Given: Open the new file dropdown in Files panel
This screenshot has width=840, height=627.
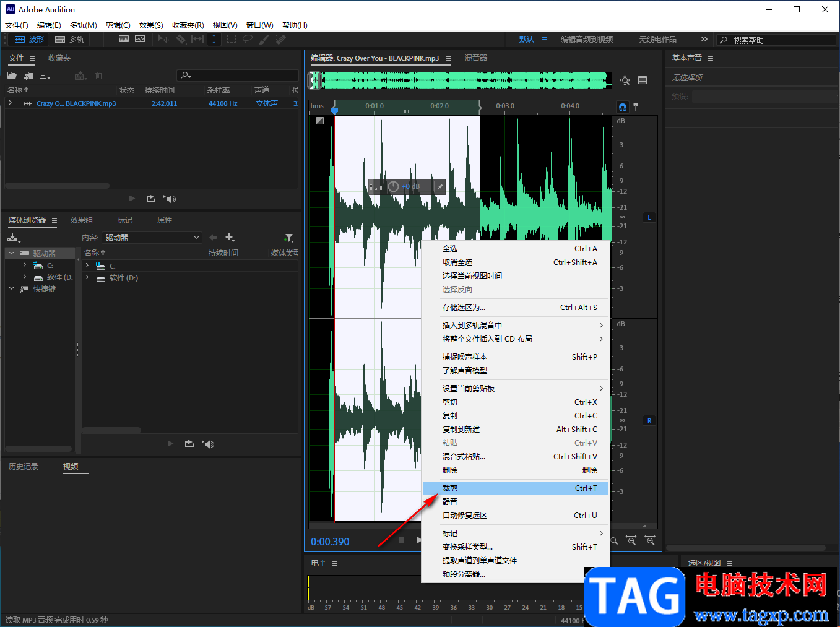Looking at the screenshot, I should point(45,76).
